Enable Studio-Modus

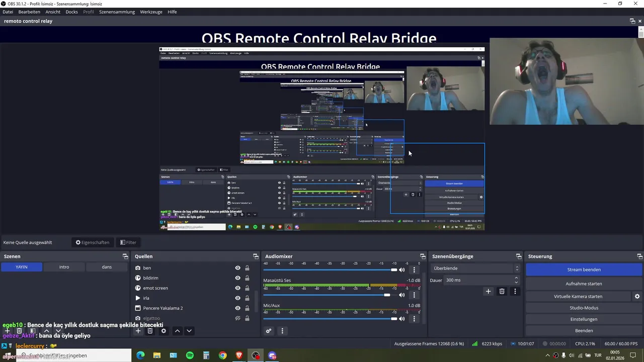click(584, 308)
